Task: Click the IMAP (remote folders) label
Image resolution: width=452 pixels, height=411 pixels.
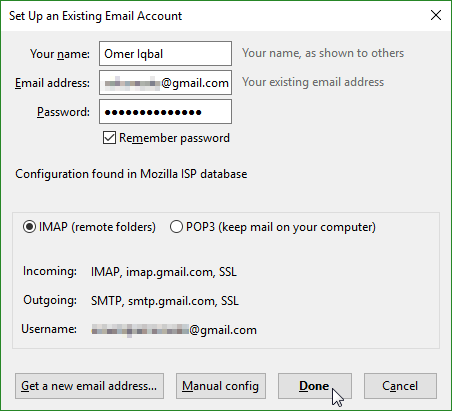Action: point(97,227)
